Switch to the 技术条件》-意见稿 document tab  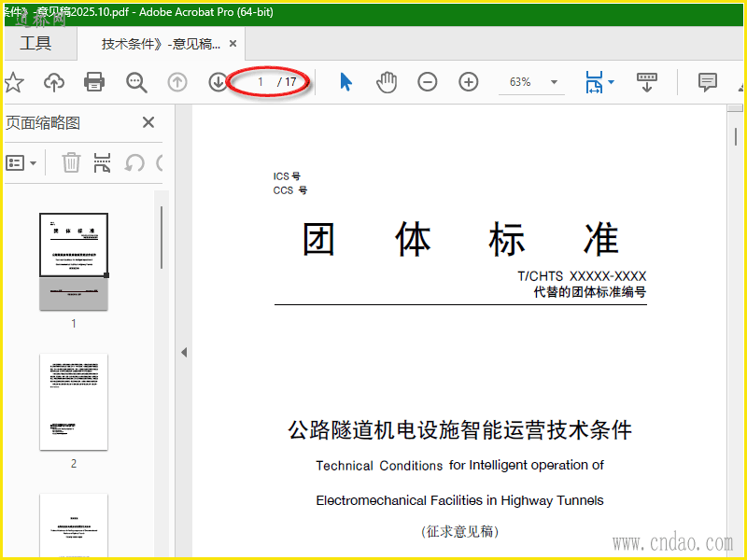tap(161, 44)
